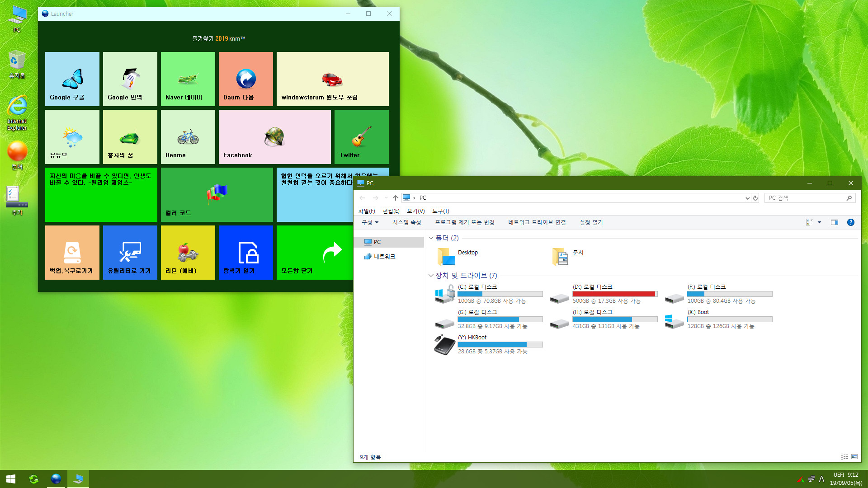Click the PC Explorer taskbar icon
The image size is (868, 488).
pos(78,479)
